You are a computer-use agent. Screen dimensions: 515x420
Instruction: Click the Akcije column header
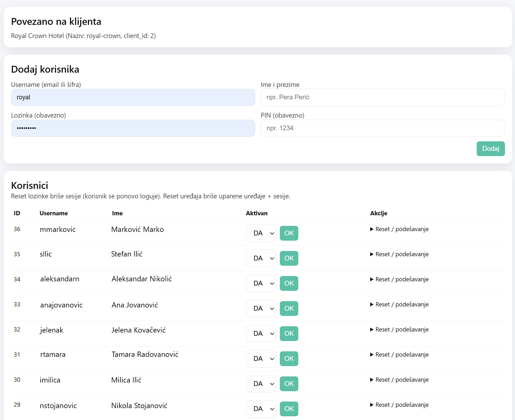379,213
